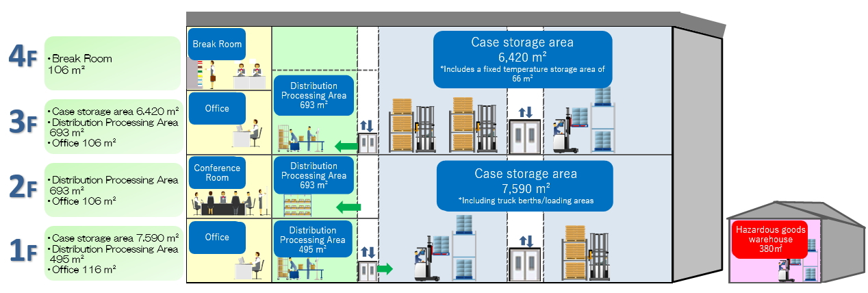Select the forklift inside the hazardous goods warehouse
This screenshot has width=868, height=293.
[x=786, y=269]
